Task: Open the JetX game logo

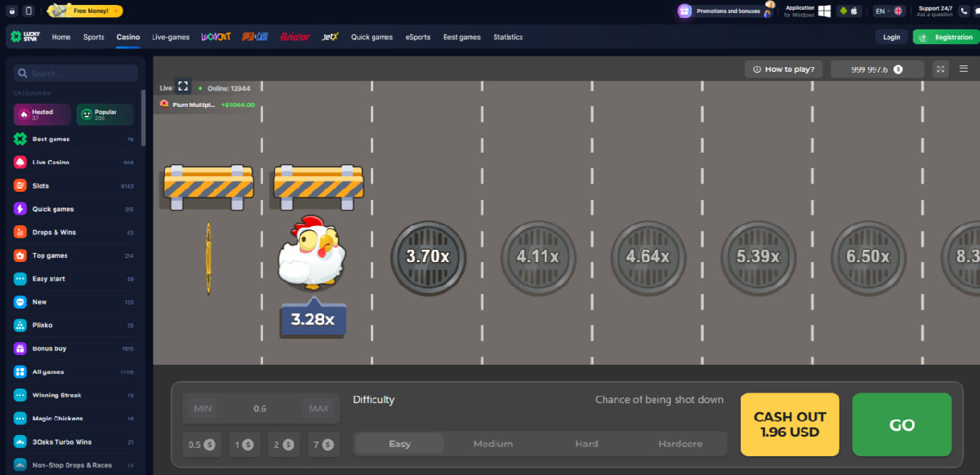Action: point(330,37)
